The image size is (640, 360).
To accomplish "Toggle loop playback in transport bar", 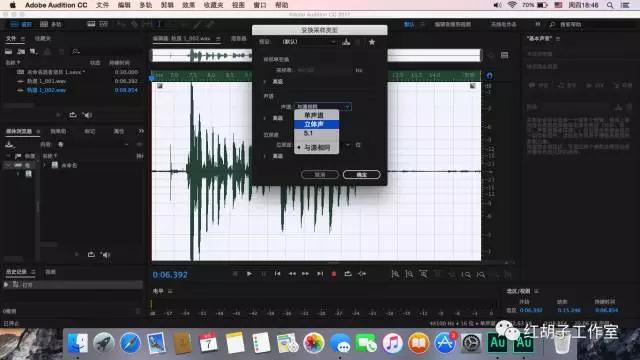I will tap(348, 274).
